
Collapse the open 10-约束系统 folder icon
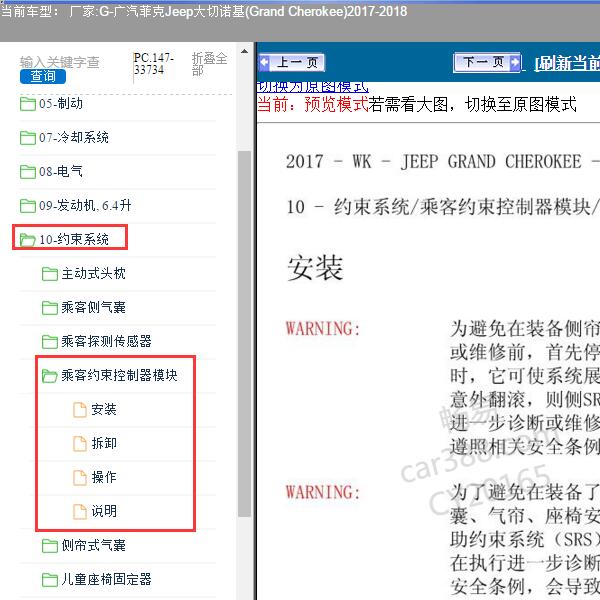tap(28, 240)
